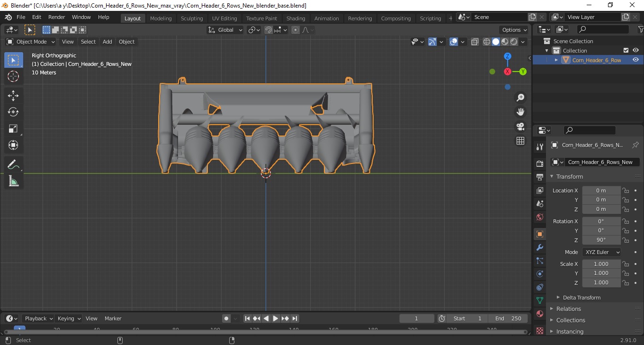Open the pivot point dropdown
Image resolution: width=644 pixels, height=345 pixels.
(x=254, y=30)
